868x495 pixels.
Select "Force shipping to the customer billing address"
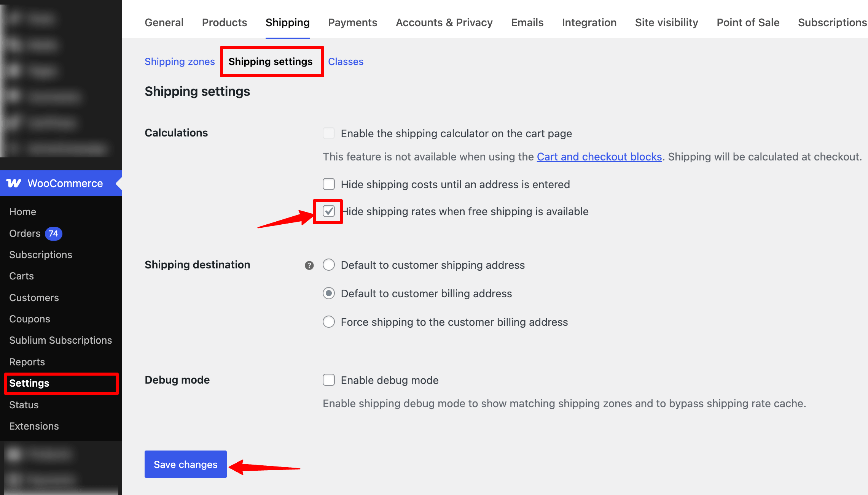click(328, 322)
